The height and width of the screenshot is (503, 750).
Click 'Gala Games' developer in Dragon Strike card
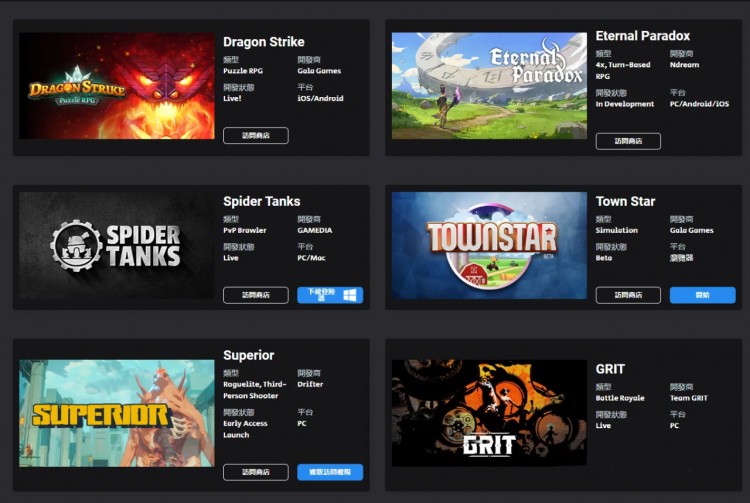click(x=319, y=71)
